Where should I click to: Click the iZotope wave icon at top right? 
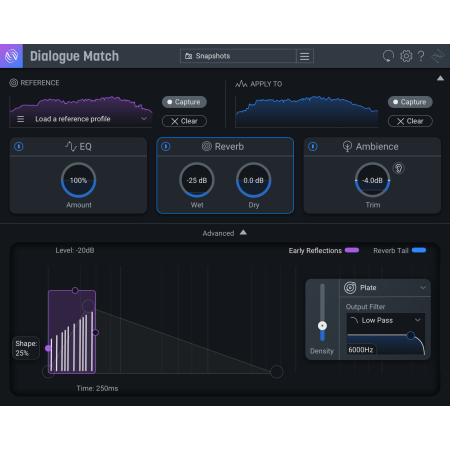coord(437,56)
